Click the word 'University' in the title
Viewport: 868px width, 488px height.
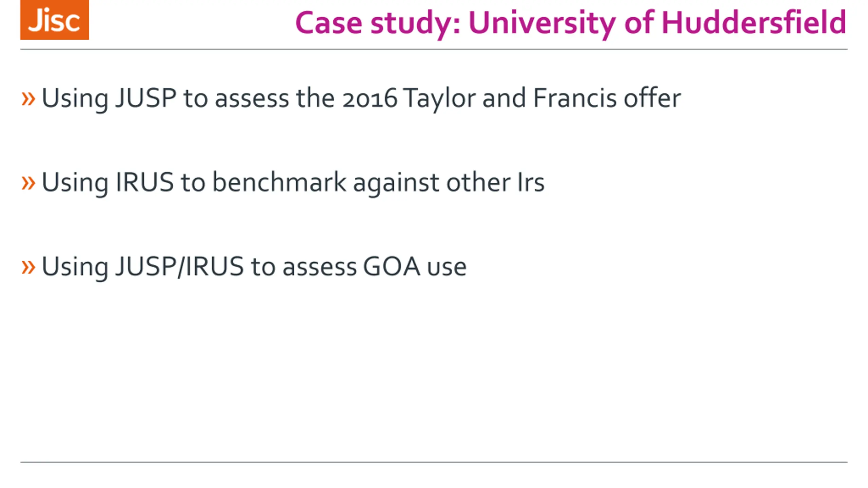coord(542,23)
